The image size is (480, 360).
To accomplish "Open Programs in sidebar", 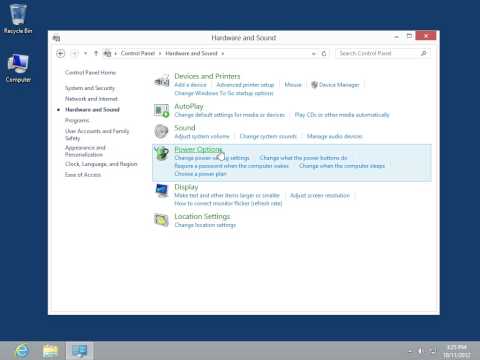I will click(x=77, y=120).
